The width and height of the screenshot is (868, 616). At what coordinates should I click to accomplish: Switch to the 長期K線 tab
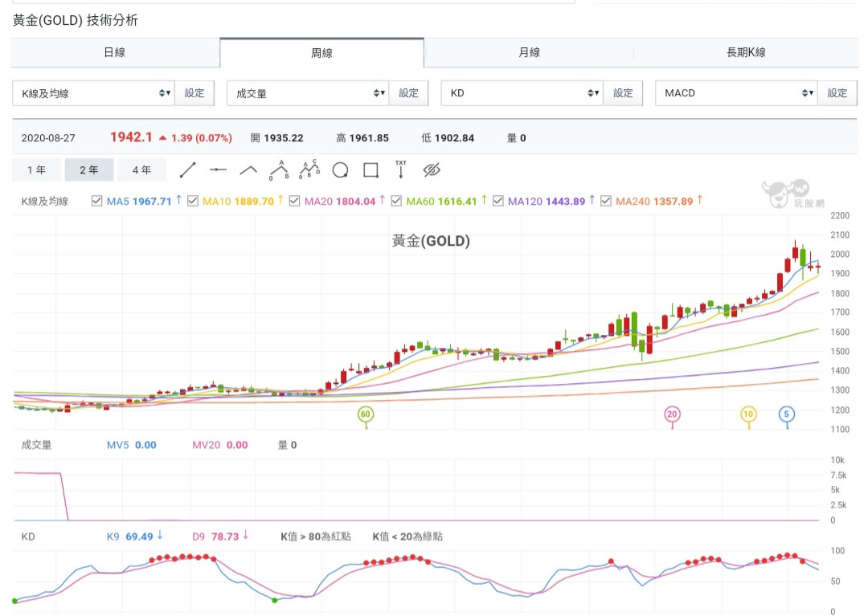coord(746,52)
